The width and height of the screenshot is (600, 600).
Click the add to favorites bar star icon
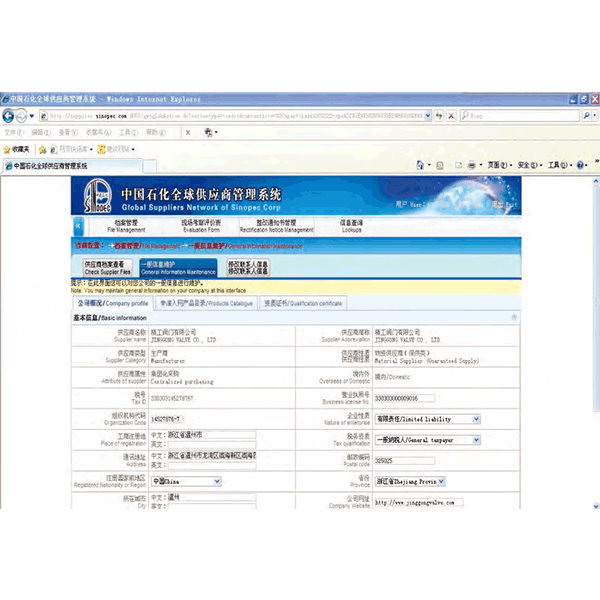point(42,150)
